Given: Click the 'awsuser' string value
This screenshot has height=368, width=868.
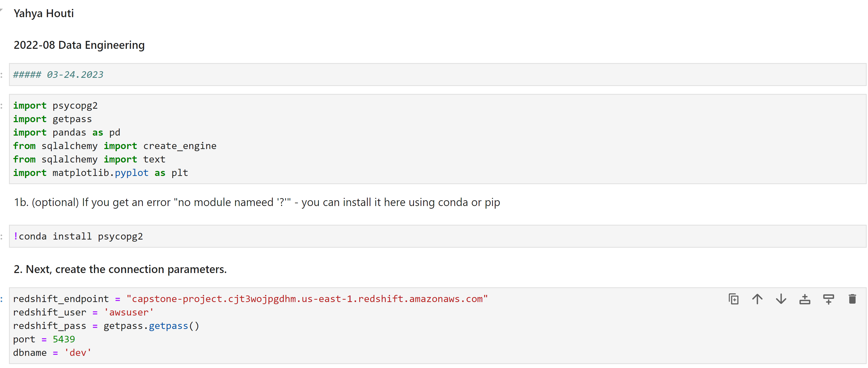Looking at the screenshot, I should click(x=129, y=312).
